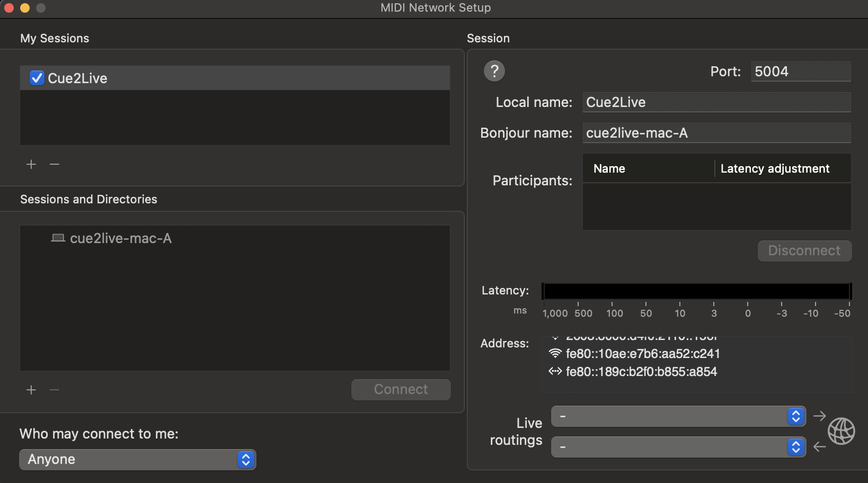Open the upper Live routings dropdown
The width and height of the screenshot is (868, 483).
pos(678,416)
